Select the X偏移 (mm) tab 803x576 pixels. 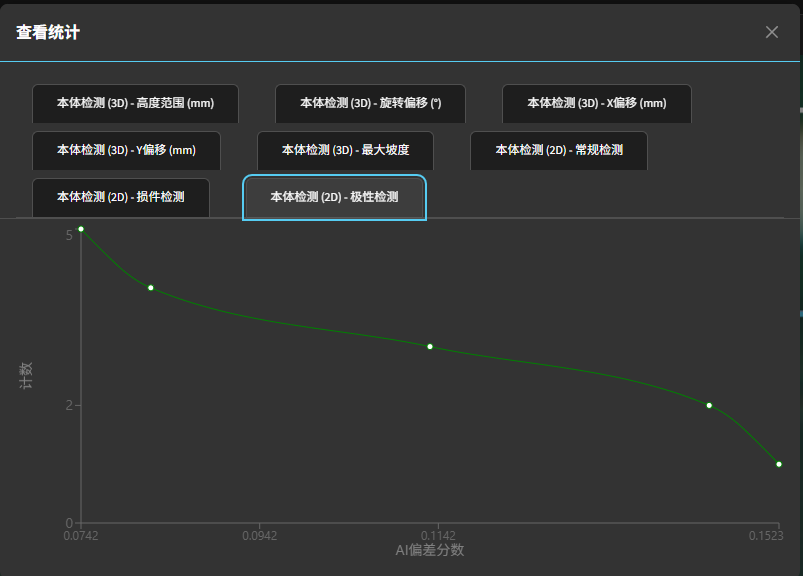596,103
